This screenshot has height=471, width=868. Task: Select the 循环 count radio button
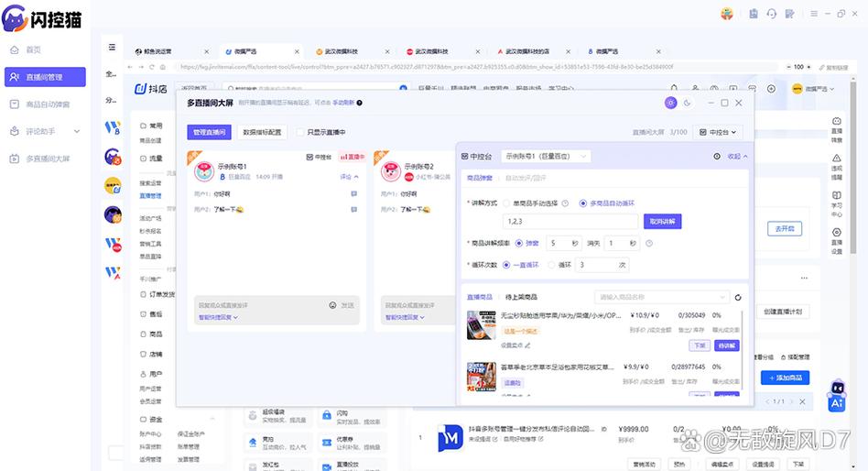[551, 265]
